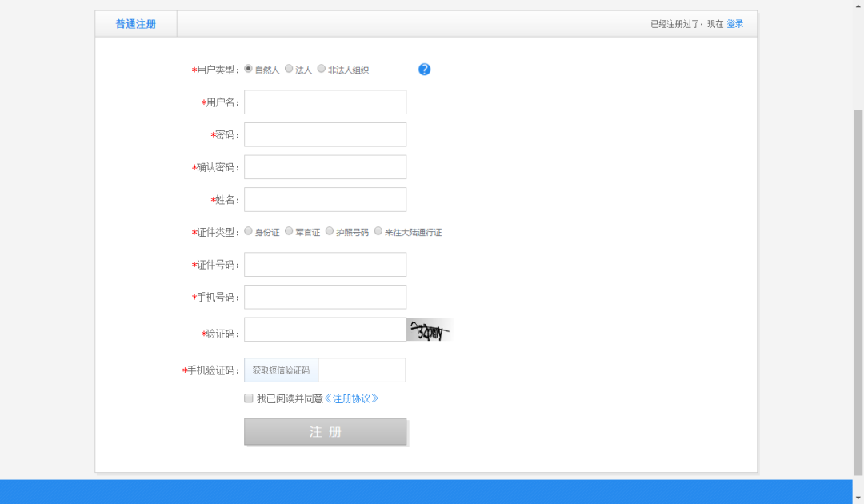Image resolution: width=864 pixels, height=504 pixels.
Task: Click the blue question mark help icon
Action: click(x=424, y=70)
